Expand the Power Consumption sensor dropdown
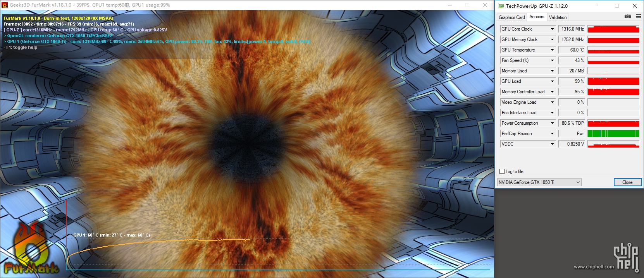The image size is (644, 278). 552,123
